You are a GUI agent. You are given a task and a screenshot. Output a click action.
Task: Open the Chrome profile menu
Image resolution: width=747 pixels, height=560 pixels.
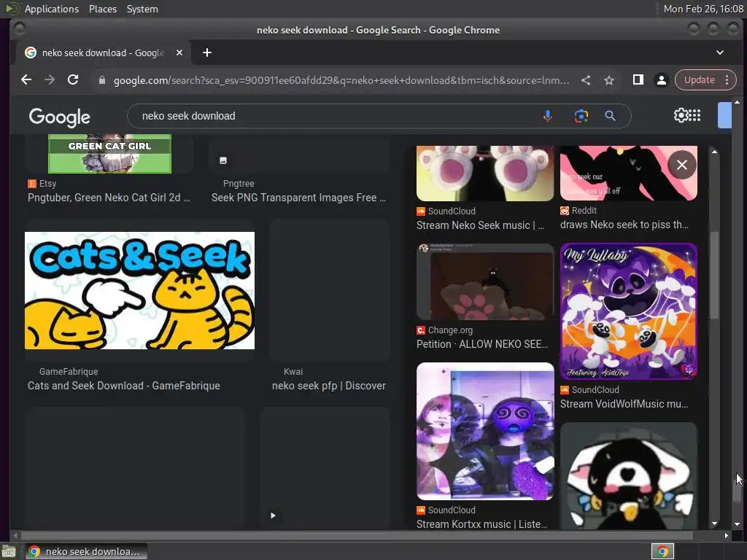pos(661,80)
